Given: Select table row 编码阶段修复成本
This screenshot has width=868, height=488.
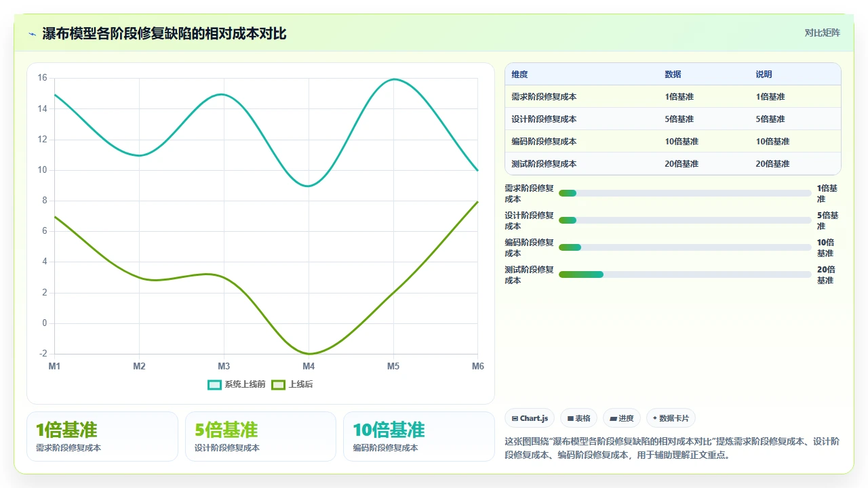Looking at the screenshot, I should pos(673,142).
